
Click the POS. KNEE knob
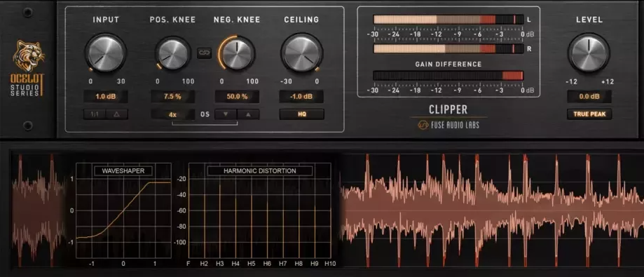pyautogui.click(x=173, y=53)
